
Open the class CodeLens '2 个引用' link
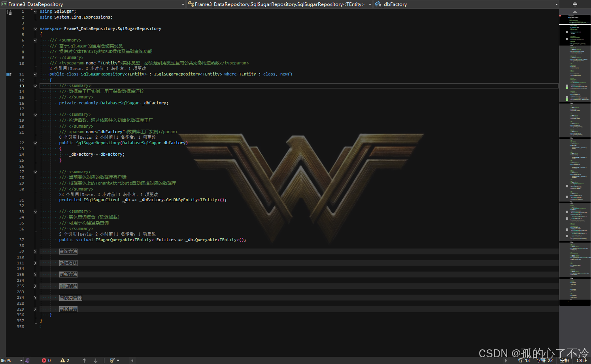pyautogui.click(x=58, y=69)
